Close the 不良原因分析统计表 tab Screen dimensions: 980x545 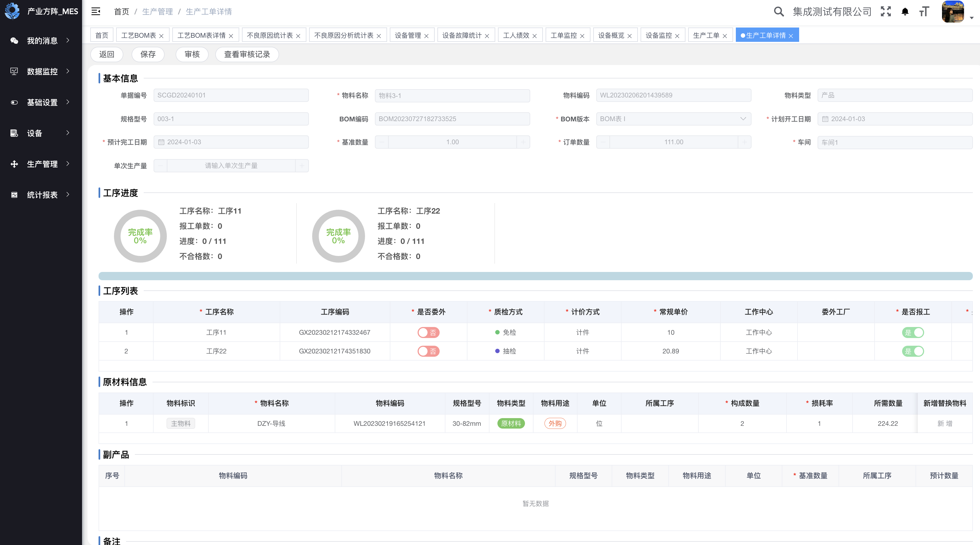(379, 36)
